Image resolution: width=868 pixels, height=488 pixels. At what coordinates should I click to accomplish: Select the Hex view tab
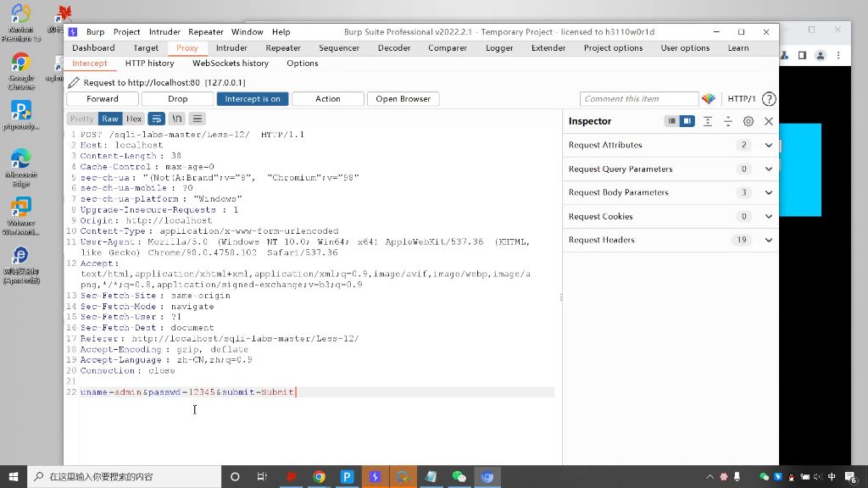(134, 119)
